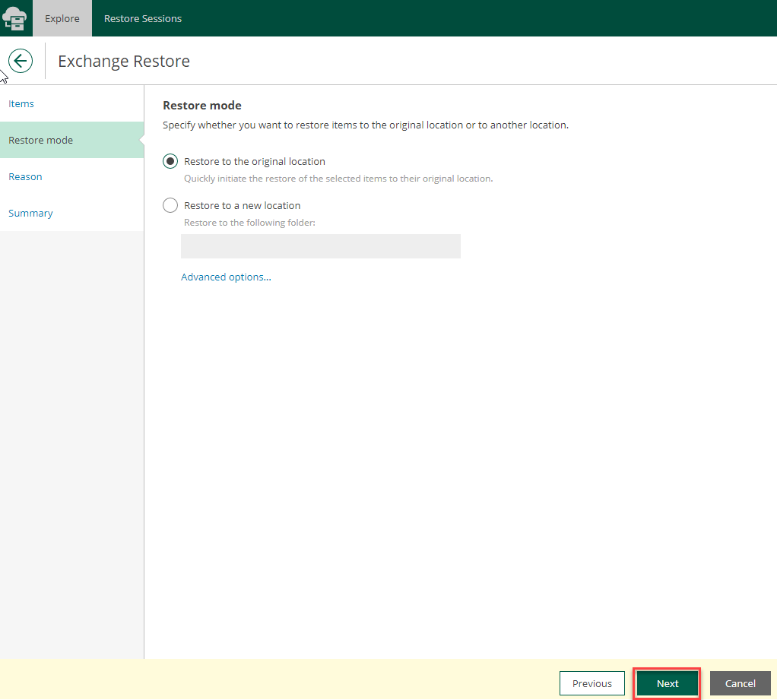The width and height of the screenshot is (777, 700).
Task: Cancel the Exchange Restore wizard
Action: pyautogui.click(x=740, y=683)
